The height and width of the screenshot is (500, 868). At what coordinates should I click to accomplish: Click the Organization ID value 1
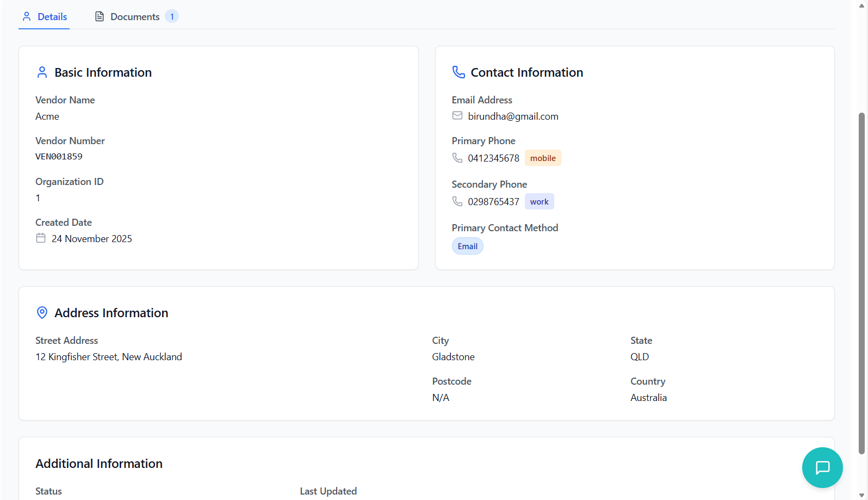pos(38,198)
